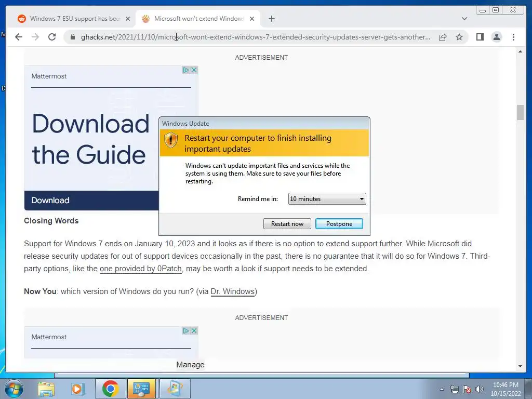View site security lock info

click(73, 37)
